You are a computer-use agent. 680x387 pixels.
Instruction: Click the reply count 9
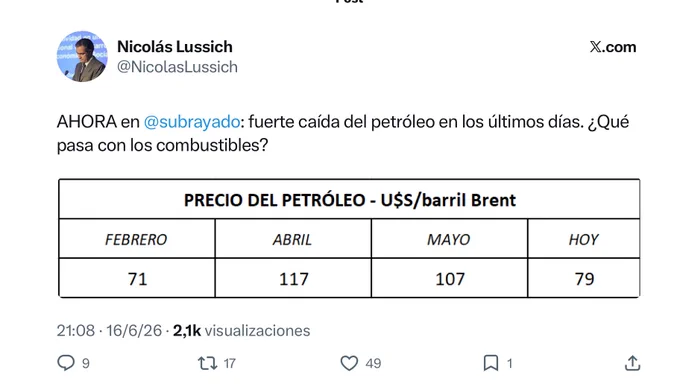point(86,363)
